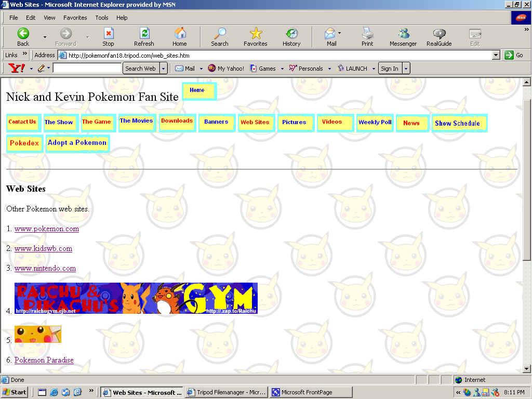Open the Search Web dropdown arrow

(164, 68)
